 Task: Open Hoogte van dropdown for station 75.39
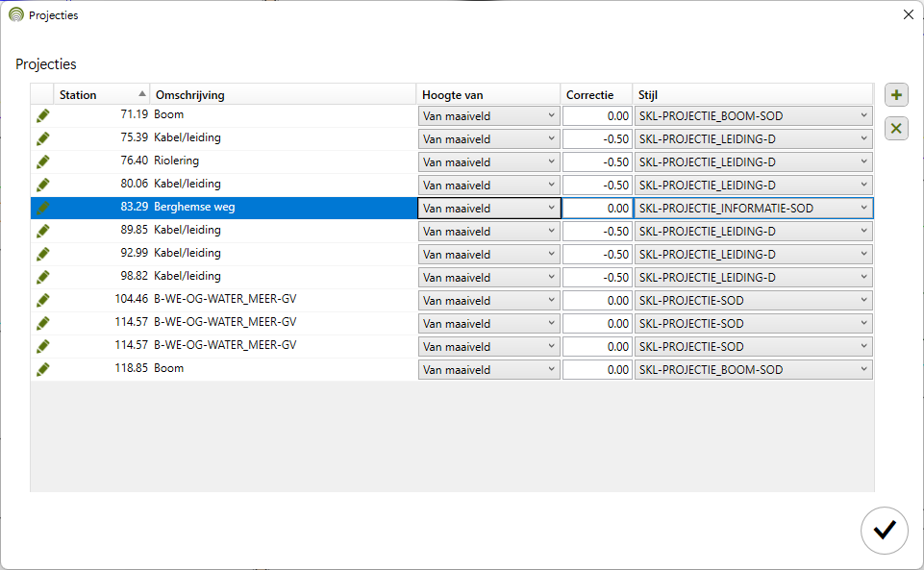pos(489,139)
